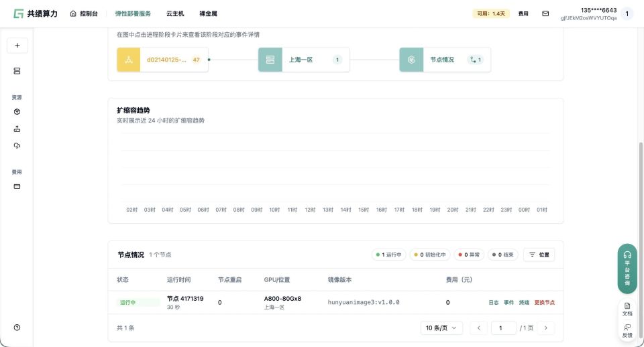Viewport: 644px width, 347px height.
Task: Open 文档 documentation shortcut
Action: 627,309
